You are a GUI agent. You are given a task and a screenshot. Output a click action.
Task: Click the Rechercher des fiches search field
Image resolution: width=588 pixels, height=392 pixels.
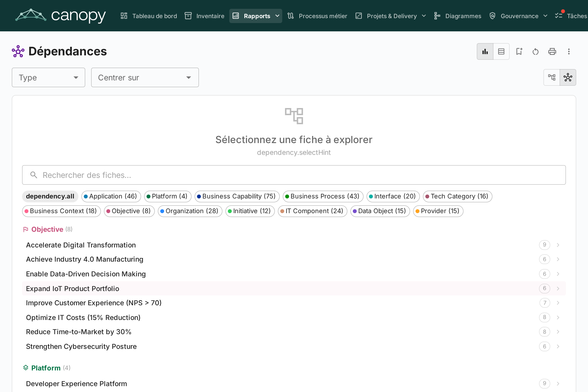294,175
